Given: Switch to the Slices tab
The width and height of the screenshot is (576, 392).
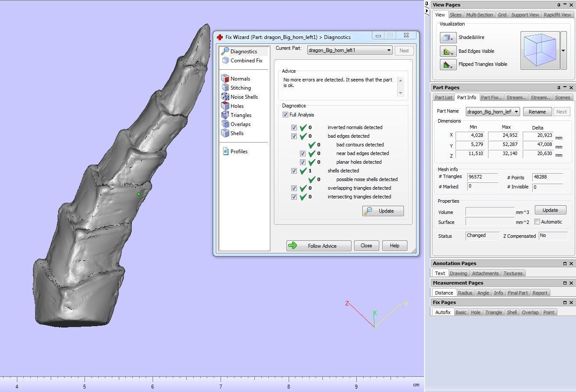Looking at the screenshot, I should tap(456, 15).
